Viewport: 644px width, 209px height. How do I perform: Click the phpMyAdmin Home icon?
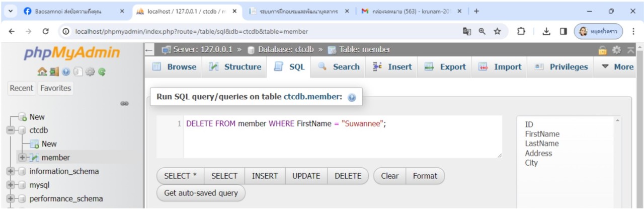(x=42, y=72)
